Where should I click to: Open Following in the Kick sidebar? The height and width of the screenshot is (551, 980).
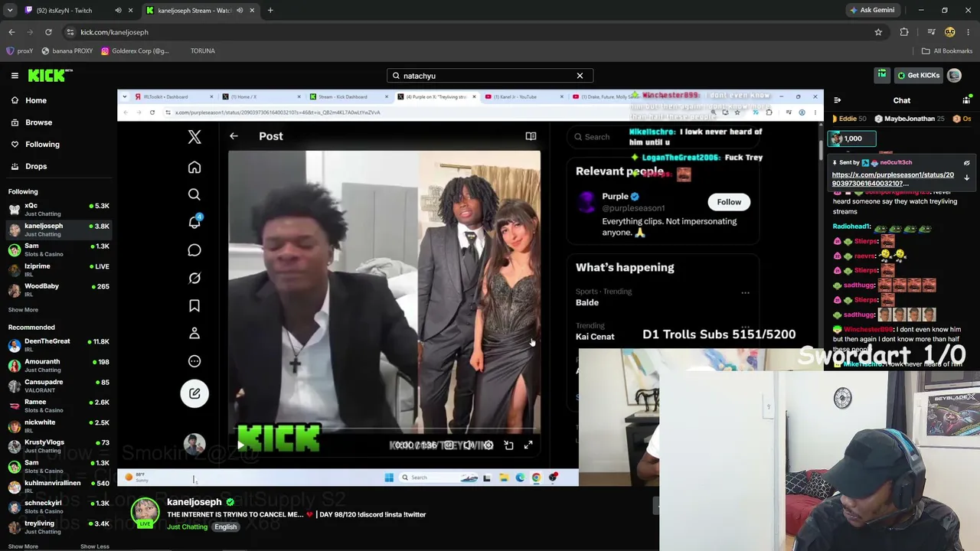[42, 144]
